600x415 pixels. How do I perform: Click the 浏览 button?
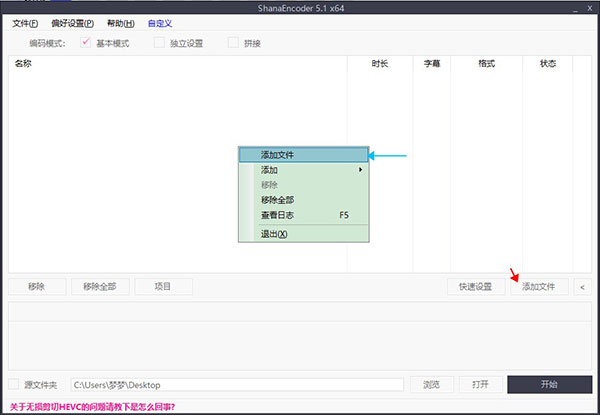[432, 384]
